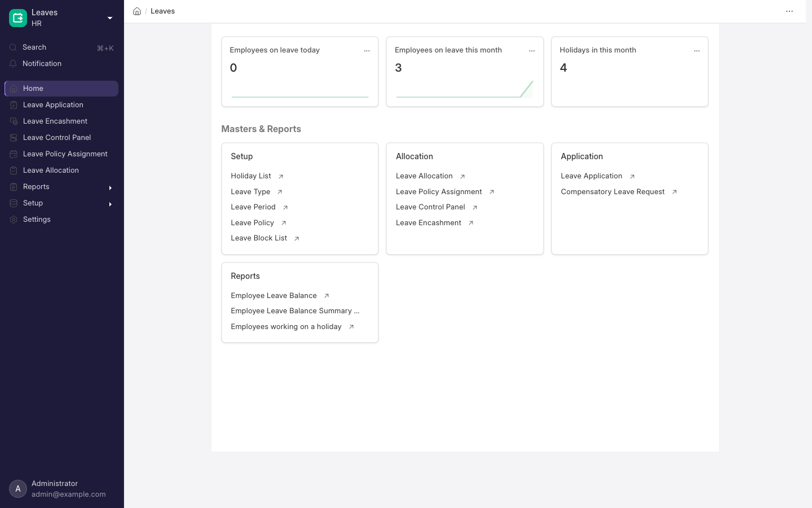Viewport: 812px width, 508px height.
Task: Click the arrow icon beside Leave Policy
Action: point(284,223)
